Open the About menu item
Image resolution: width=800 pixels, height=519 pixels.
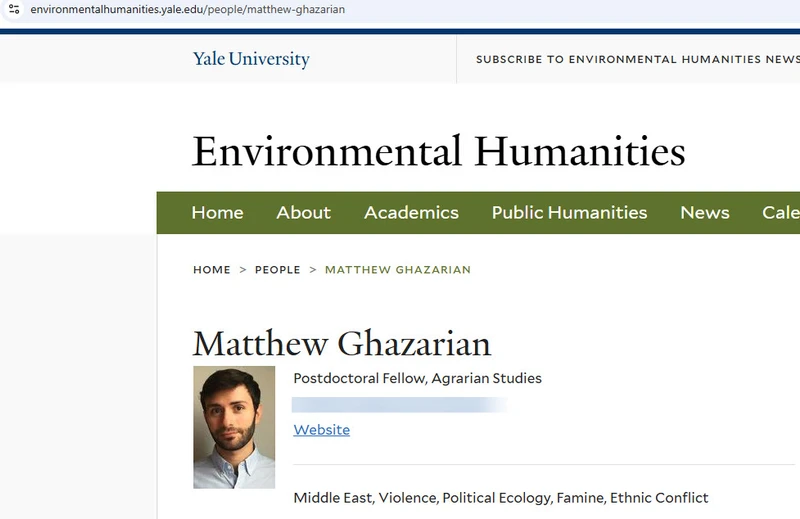click(x=304, y=212)
